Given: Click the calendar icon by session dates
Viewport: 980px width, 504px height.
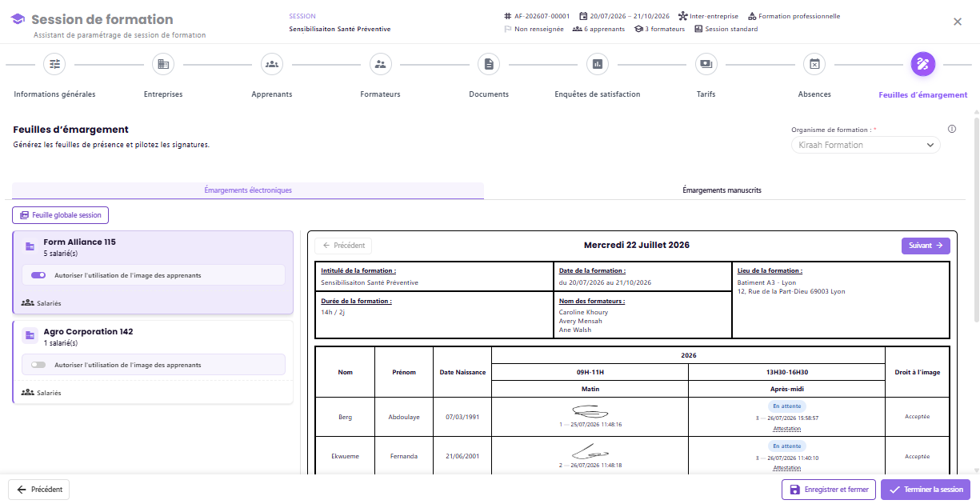Looking at the screenshot, I should [584, 16].
